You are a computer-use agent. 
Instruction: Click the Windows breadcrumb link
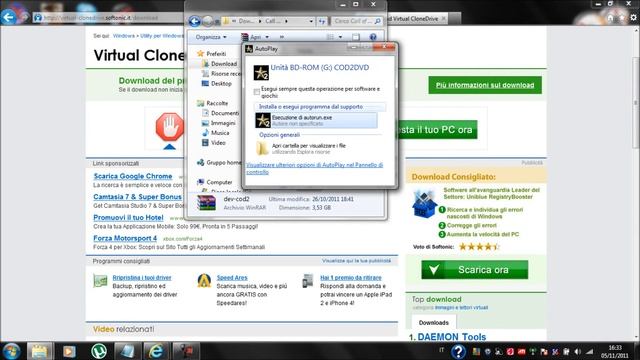tap(124, 36)
